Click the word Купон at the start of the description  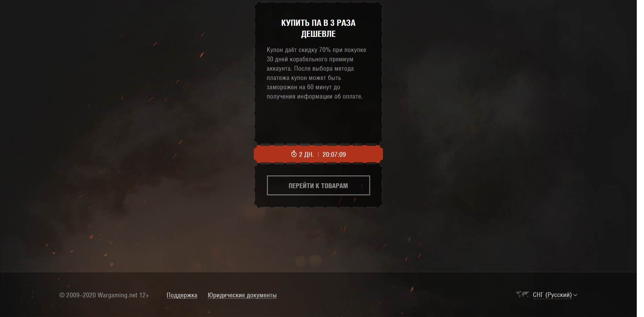[275, 50]
